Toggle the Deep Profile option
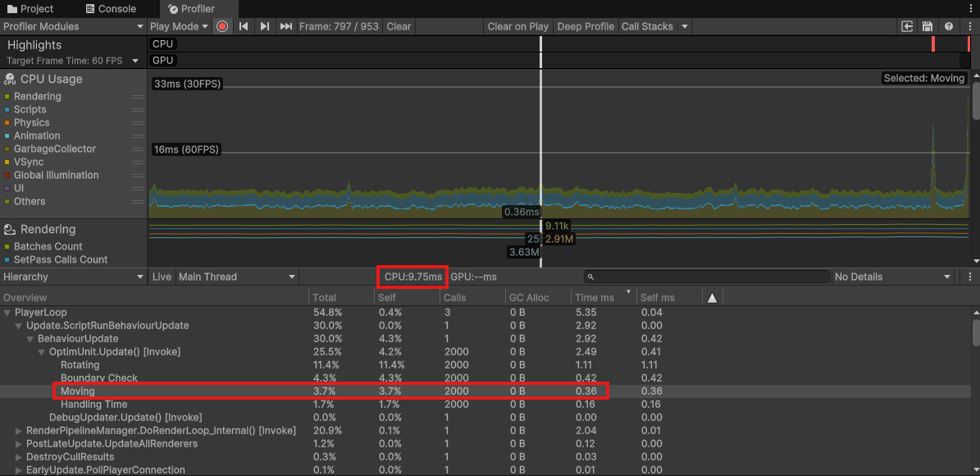Image resolution: width=980 pixels, height=476 pixels. point(586,26)
